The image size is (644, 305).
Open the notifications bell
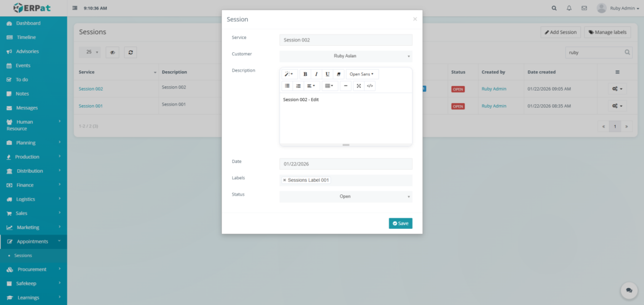coord(569,8)
